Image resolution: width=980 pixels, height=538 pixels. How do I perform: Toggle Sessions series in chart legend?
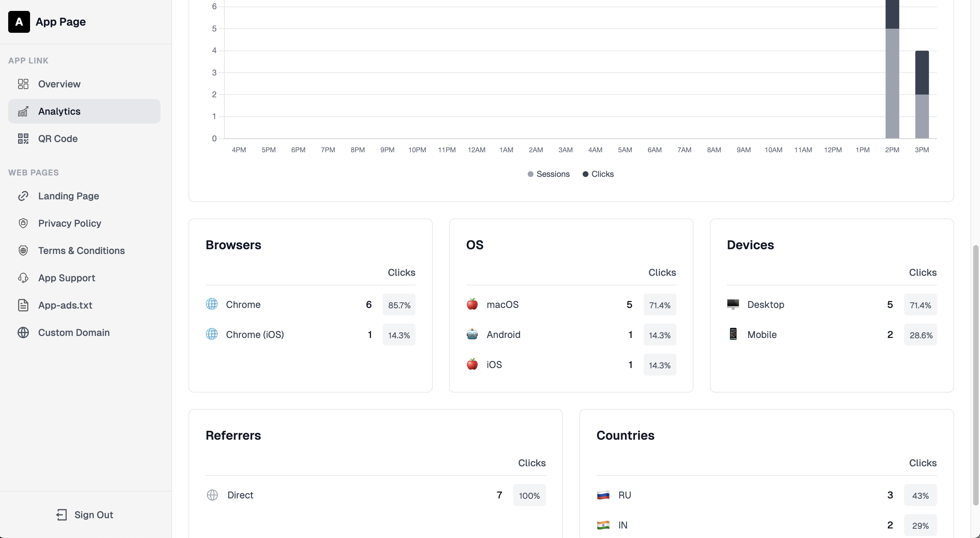(548, 174)
